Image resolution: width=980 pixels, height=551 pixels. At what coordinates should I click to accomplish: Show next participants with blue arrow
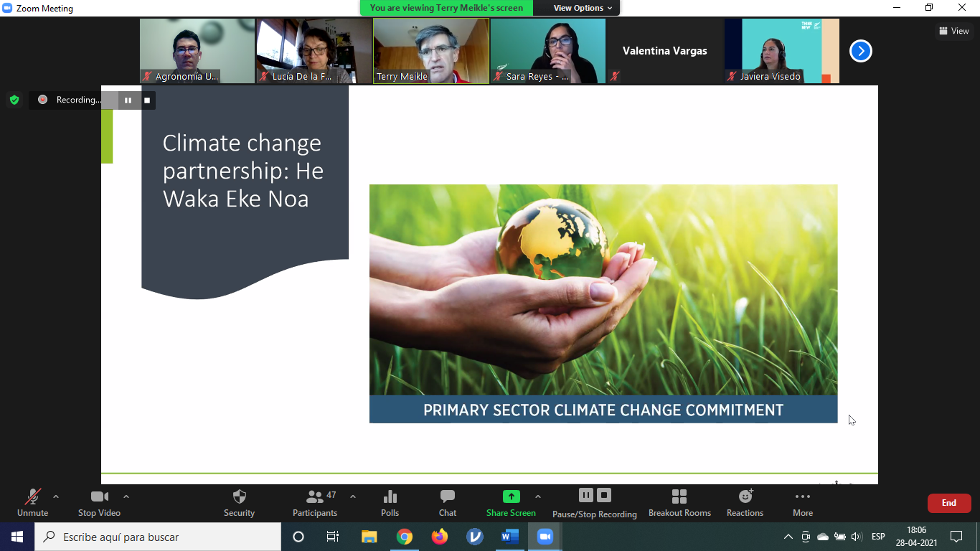[x=860, y=51]
